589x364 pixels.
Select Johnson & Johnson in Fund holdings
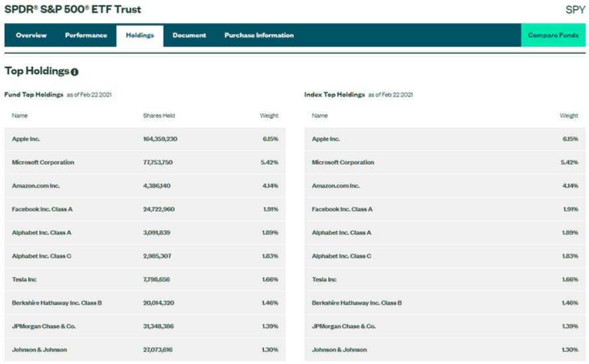(40, 349)
